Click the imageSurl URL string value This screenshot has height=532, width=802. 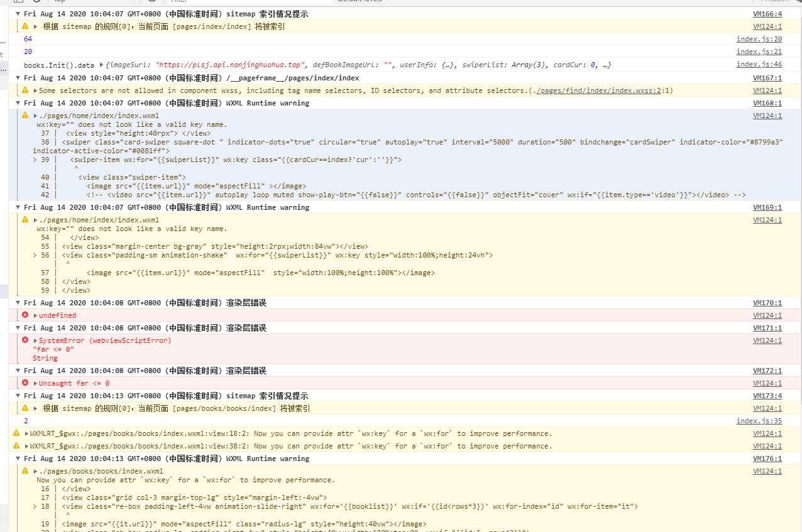pos(229,65)
